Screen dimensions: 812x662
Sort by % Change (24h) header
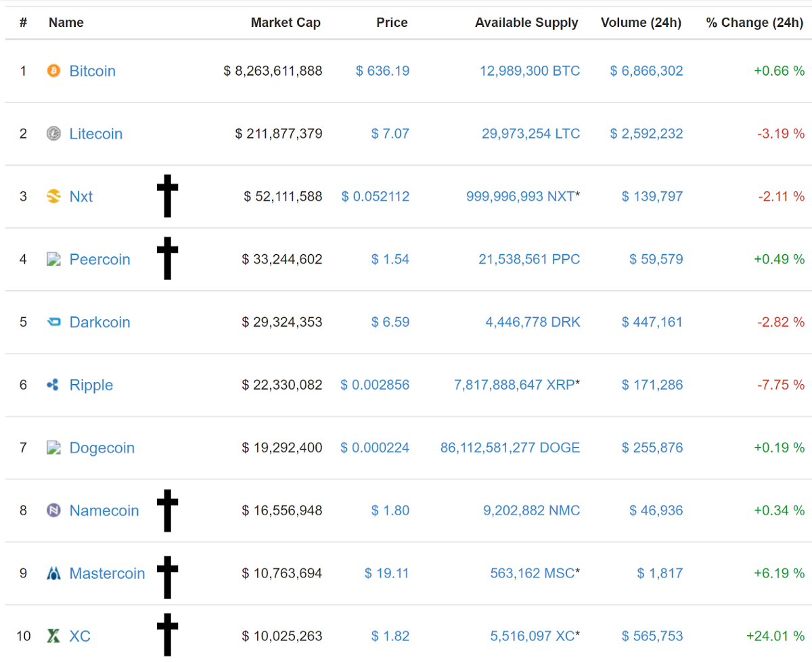(754, 22)
